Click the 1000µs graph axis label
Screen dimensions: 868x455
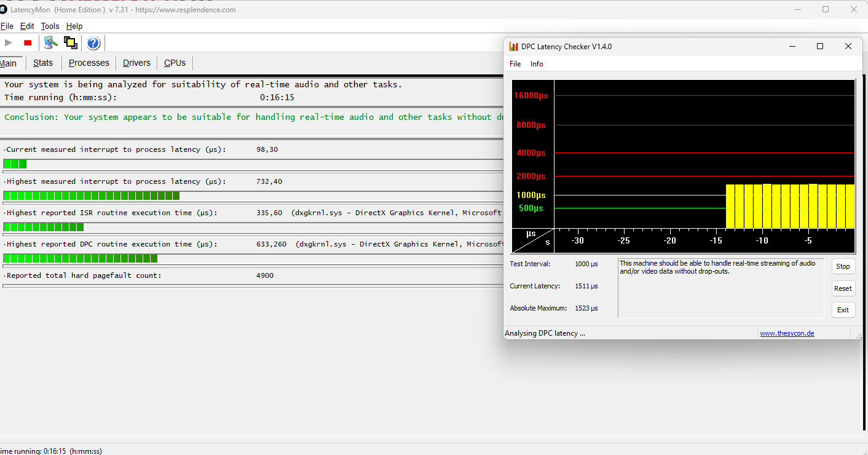pos(531,195)
